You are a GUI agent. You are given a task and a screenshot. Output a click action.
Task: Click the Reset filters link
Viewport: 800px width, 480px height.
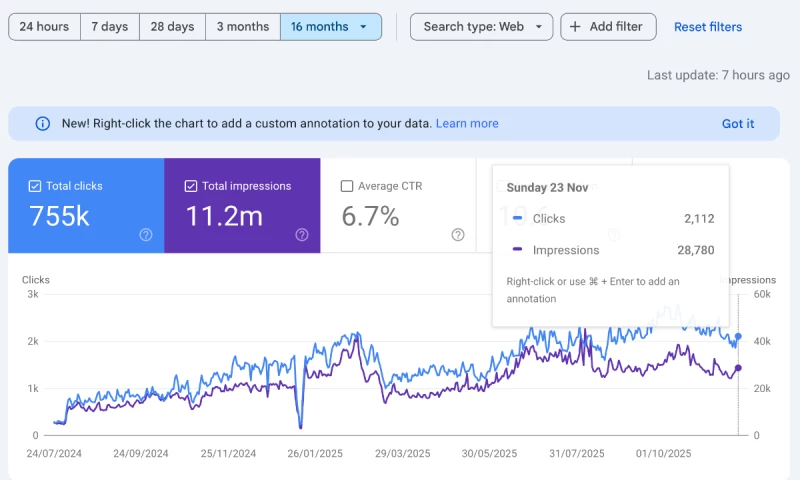[x=708, y=27]
